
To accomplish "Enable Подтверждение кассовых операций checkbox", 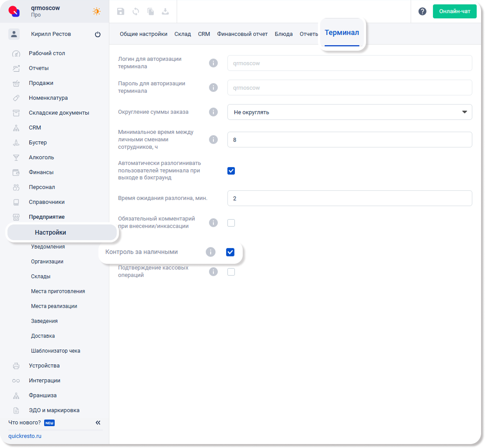I will pyautogui.click(x=231, y=272).
